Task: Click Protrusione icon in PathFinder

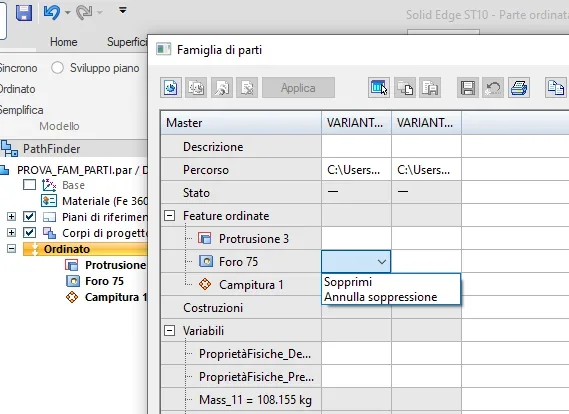Action: (x=72, y=265)
